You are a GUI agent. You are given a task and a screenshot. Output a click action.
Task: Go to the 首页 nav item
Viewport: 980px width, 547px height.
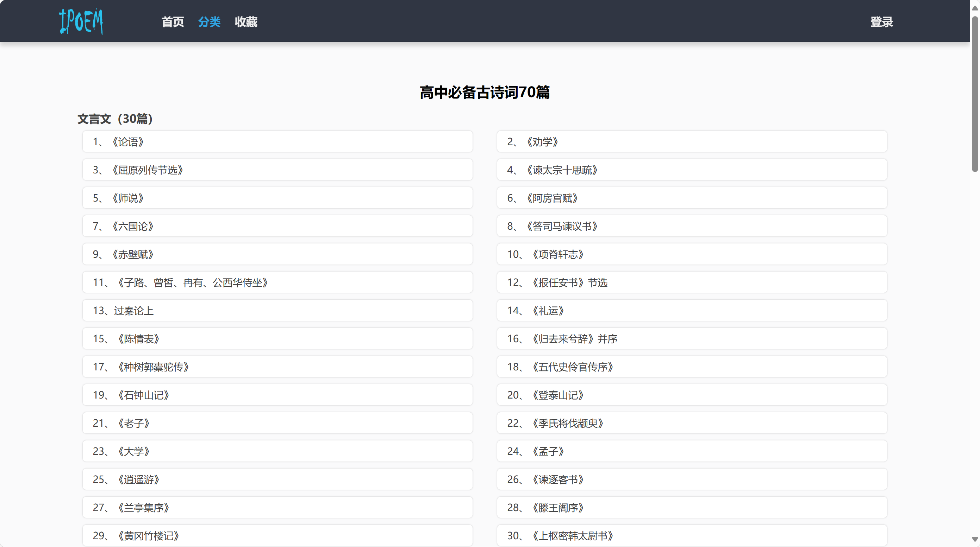pyautogui.click(x=172, y=22)
